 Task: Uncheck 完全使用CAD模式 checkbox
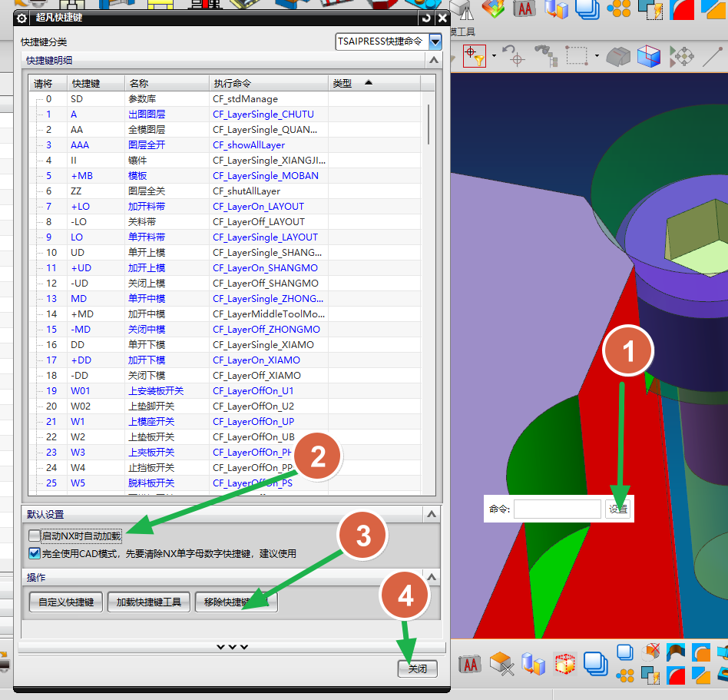35,553
